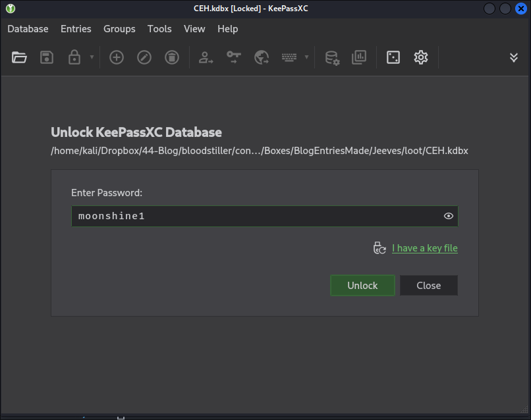
Task: Click the 'I have a key file' link
Action: click(x=425, y=248)
